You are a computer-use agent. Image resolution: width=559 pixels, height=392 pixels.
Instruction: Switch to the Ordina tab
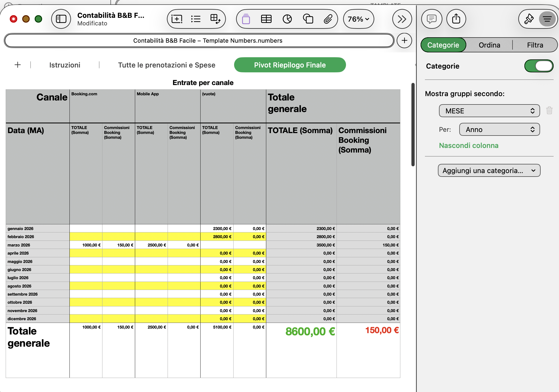(489, 45)
